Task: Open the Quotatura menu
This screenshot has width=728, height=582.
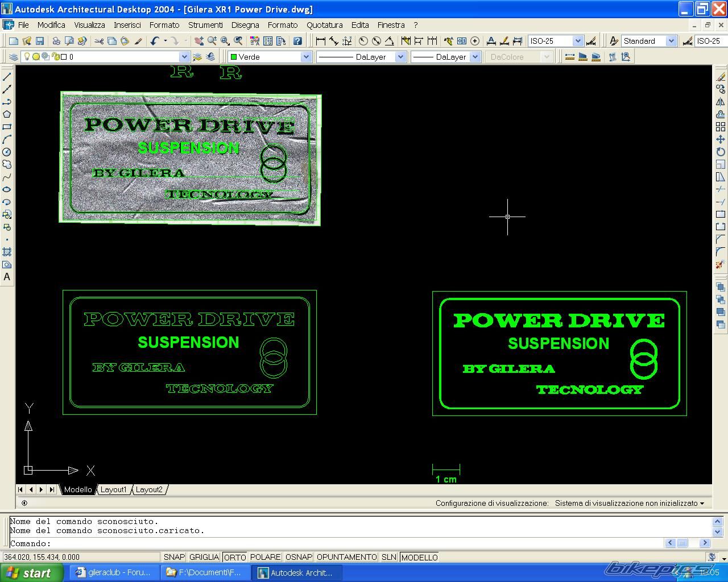Action: pos(325,25)
